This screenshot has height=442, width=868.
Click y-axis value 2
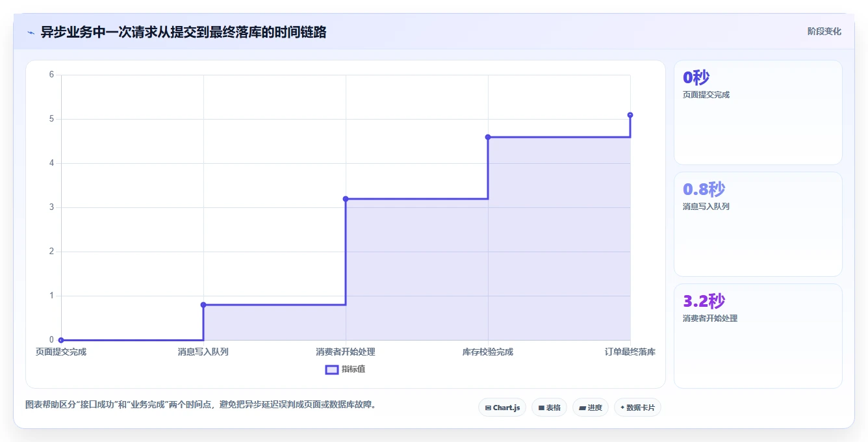tap(51, 252)
